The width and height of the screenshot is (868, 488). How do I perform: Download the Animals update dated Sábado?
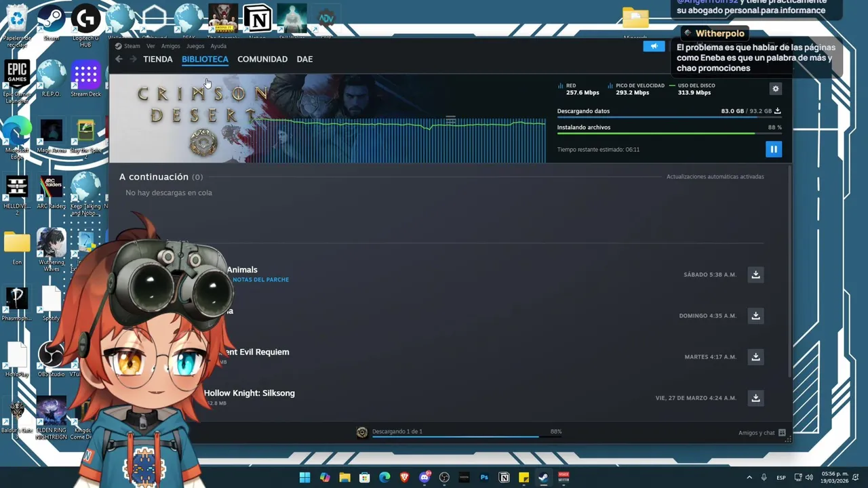tap(755, 274)
